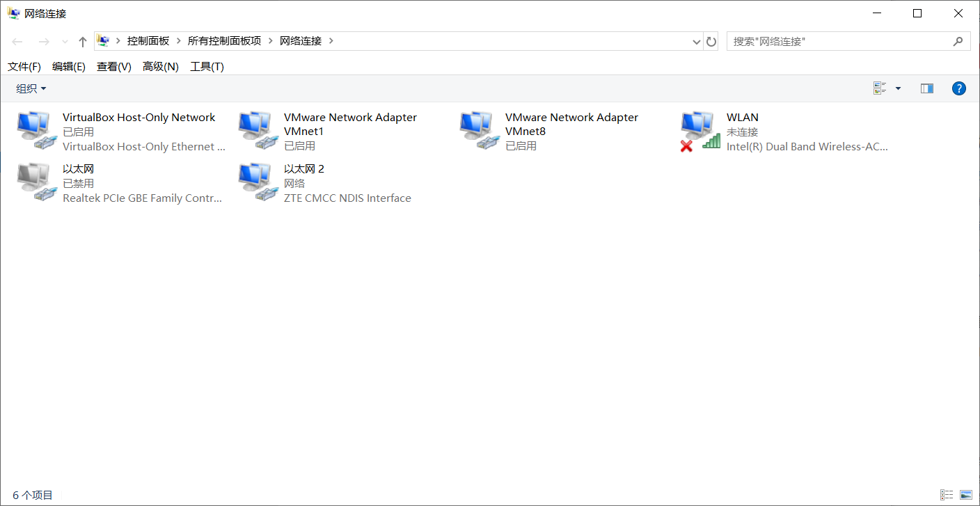The width and height of the screenshot is (980, 506).
Task: Open the VirtualBox Host-Only Network adapter
Action: tap(35, 129)
